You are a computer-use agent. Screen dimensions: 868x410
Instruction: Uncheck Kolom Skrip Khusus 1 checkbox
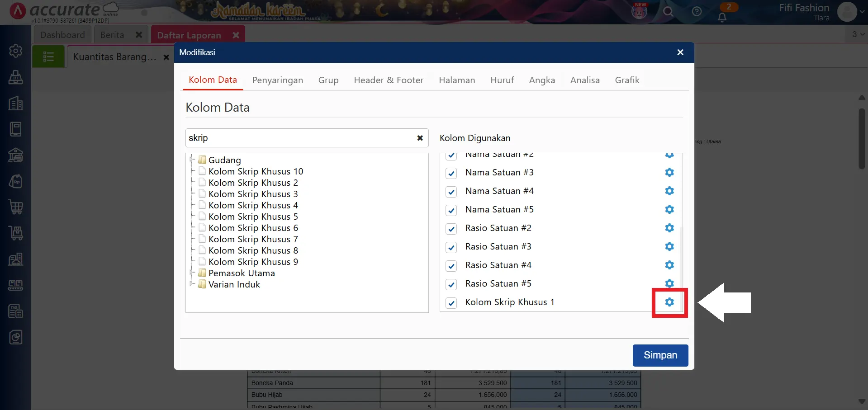pyautogui.click(x=451, y=303)
